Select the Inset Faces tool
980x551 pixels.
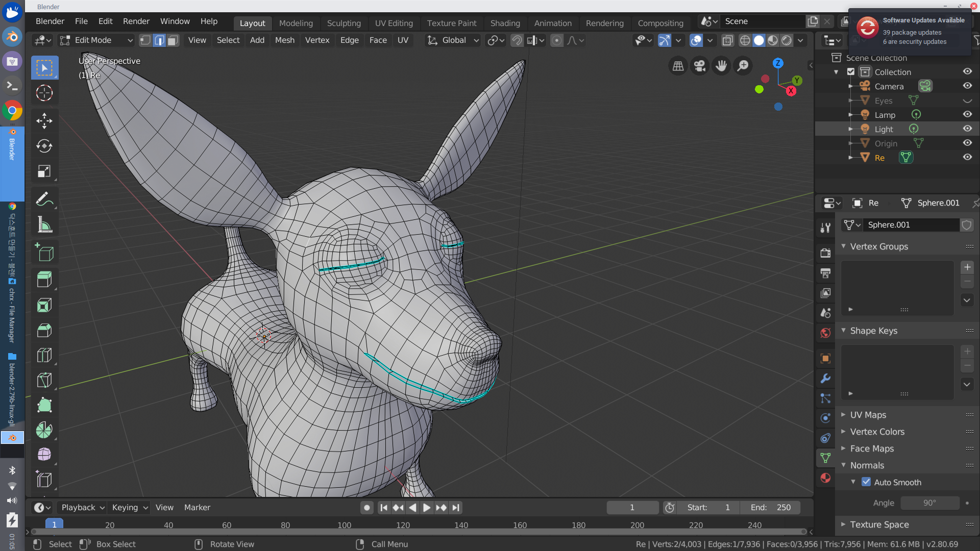coord(44,305)
